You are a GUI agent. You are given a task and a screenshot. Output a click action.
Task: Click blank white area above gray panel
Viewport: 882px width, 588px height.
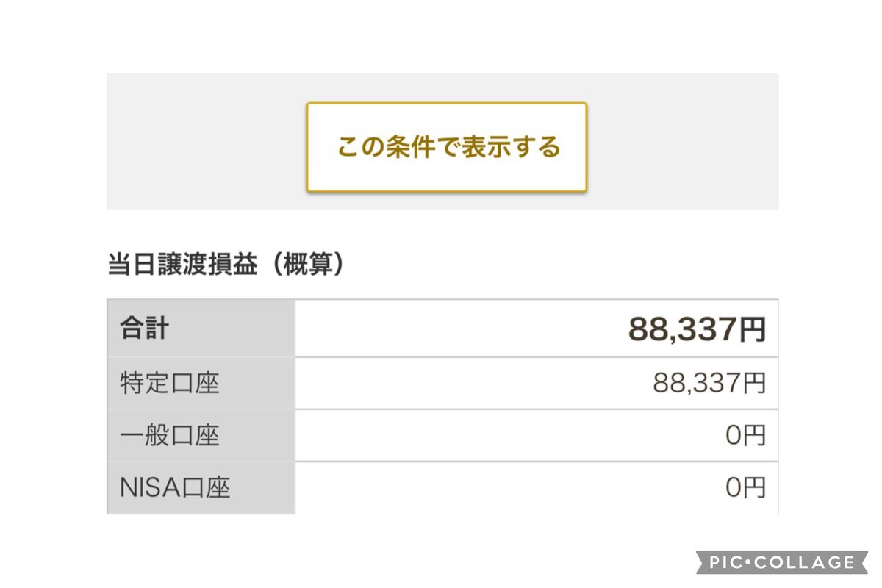[441, 37]
